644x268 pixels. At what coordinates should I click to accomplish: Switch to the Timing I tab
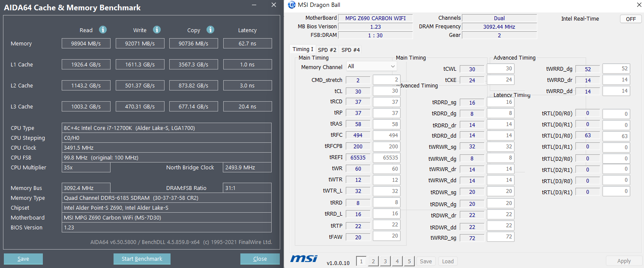303,49
